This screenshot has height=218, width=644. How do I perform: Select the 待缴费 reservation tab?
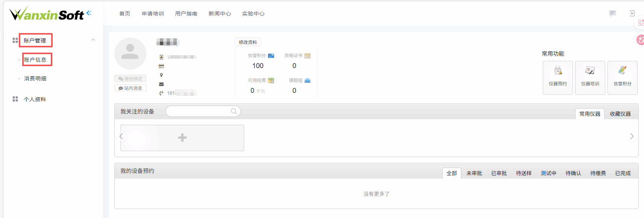point(598,173)
